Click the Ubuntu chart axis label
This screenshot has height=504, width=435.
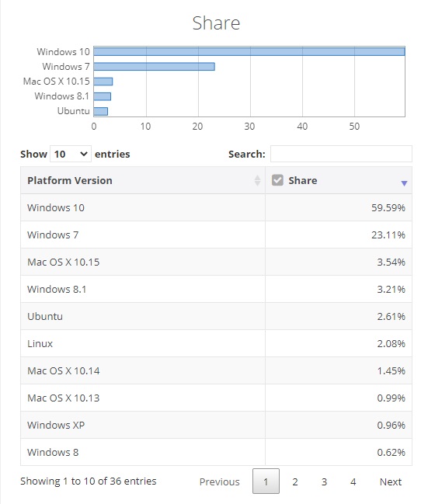[x=73, y=111]
